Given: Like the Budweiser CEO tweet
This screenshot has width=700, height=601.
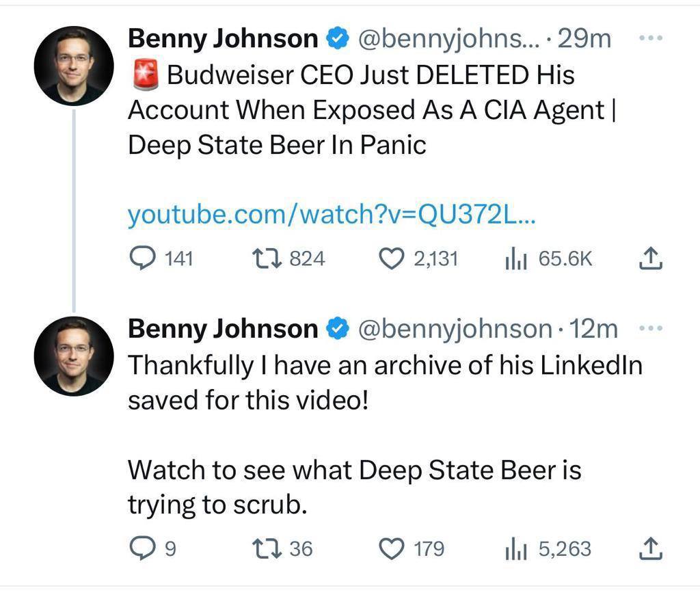Looking at the screenshot, I should [x=392, y=258].
